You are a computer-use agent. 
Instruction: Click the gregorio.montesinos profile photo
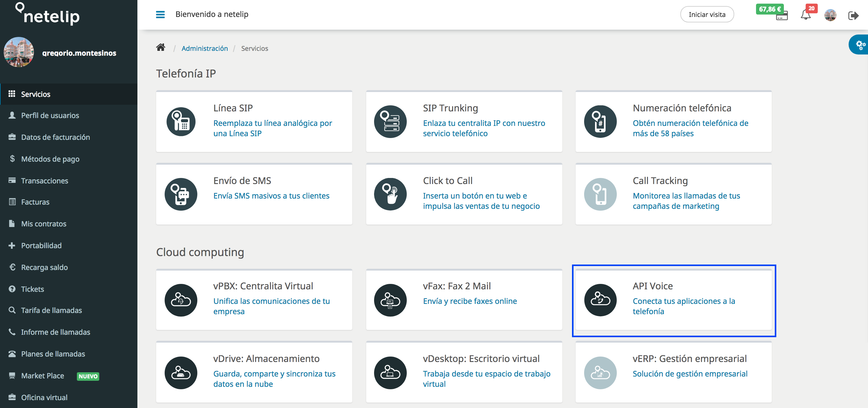click(x=18, y=52)
